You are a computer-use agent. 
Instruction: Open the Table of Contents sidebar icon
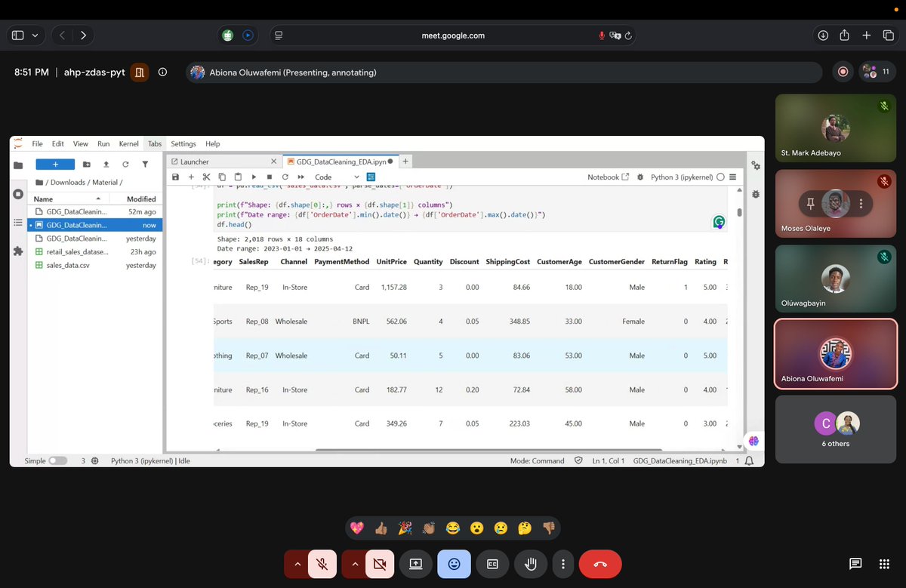(18, 223)
